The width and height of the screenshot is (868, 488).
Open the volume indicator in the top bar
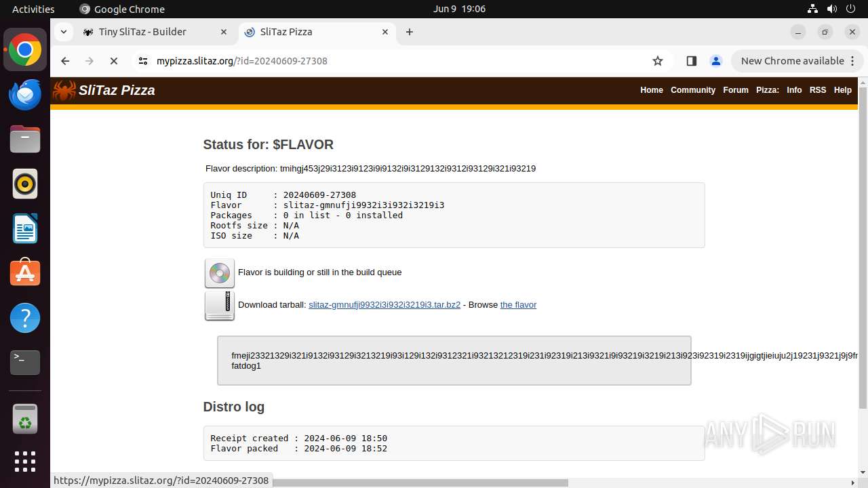pyautogui.click(x=832, y=9)
